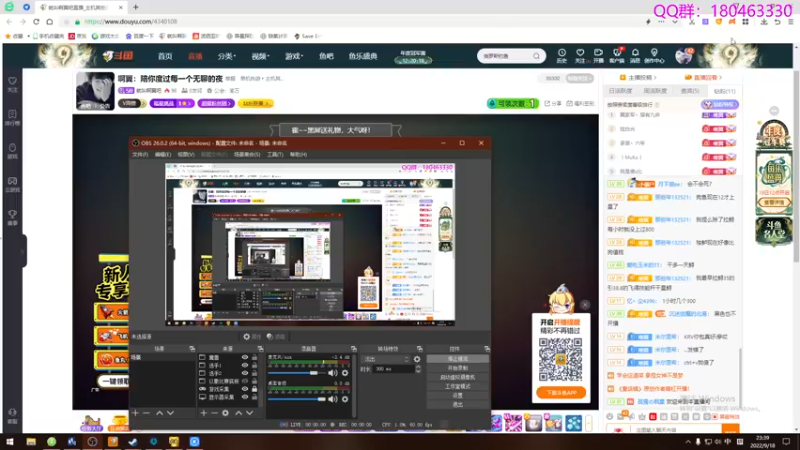Click Douyu search magnifier icon
This screenshot has width=800, height=450.
(536, 56)
